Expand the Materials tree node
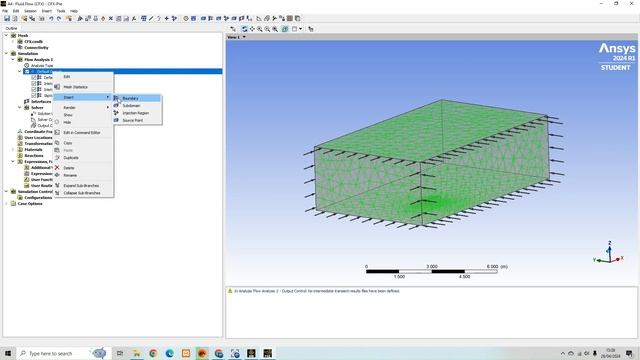640x360 pixels. (x=13, y=149)
